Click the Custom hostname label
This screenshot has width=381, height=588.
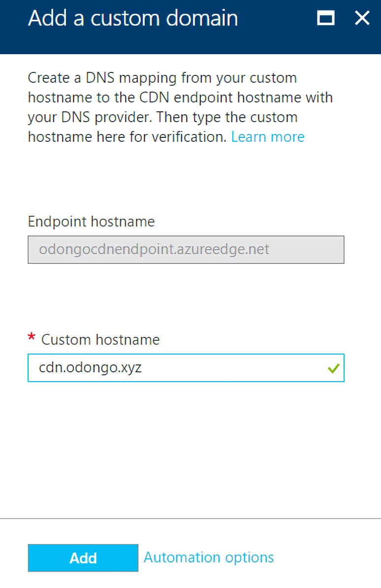pyautogui.click(x=100, y=339)
